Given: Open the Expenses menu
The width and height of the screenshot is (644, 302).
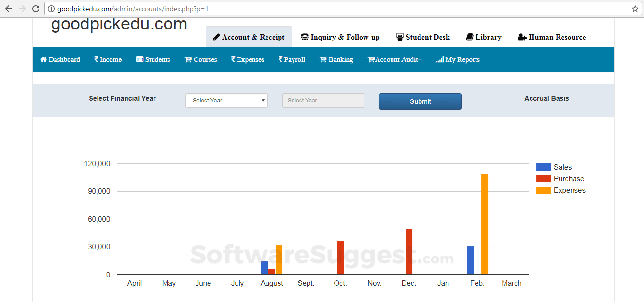Looking at the screenshot, I should (248, 59).
